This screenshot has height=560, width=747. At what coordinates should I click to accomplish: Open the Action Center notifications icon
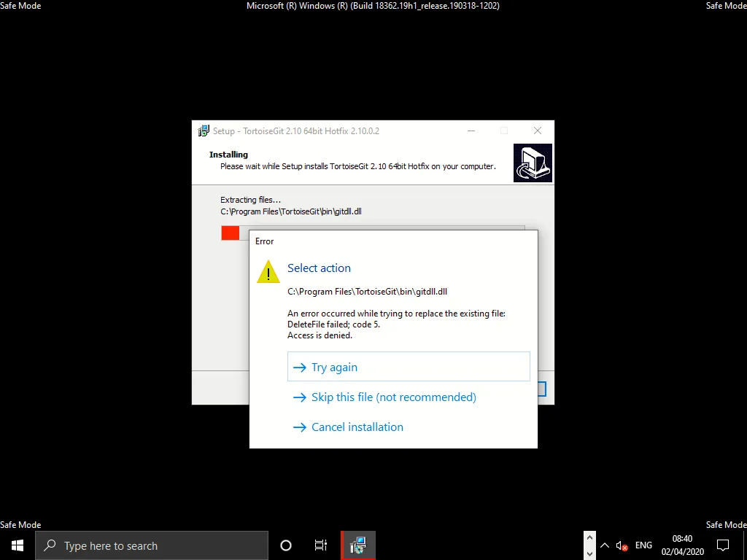pyautogui.click(x=723, y=545)
